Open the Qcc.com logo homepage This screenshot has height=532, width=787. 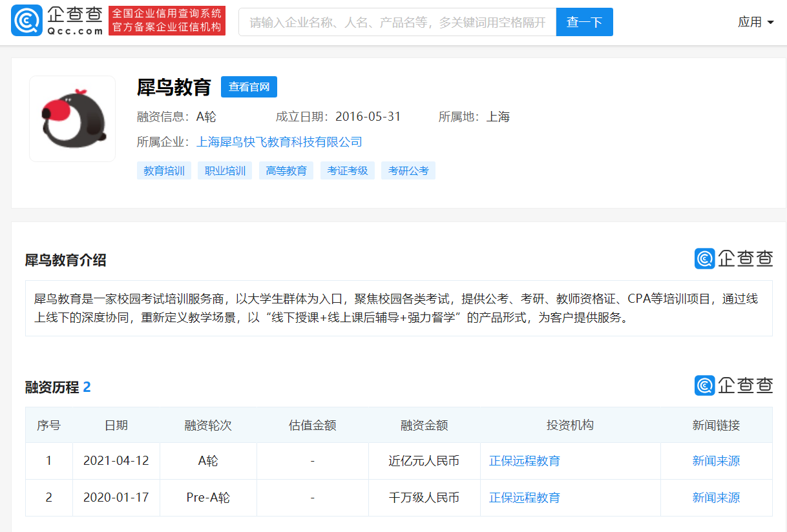click(x=57, y=21)
